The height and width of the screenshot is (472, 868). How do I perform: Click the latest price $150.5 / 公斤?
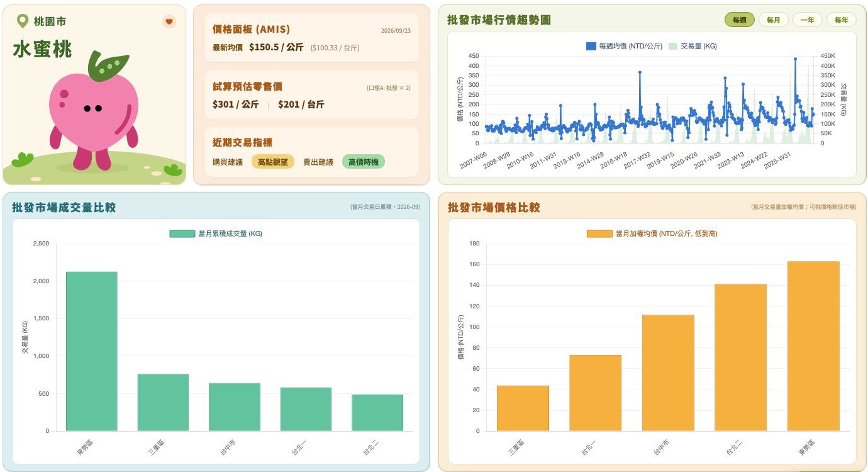[x=276, y=47]
